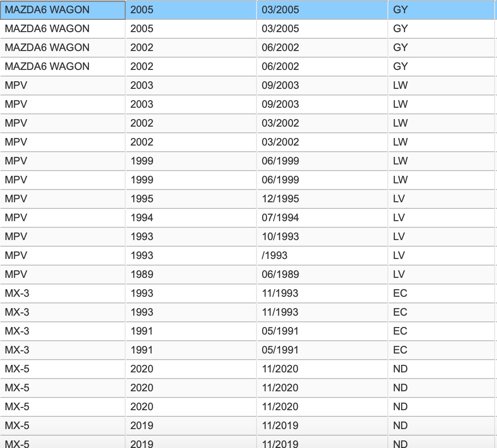Click MPV model in the 06/1989 row
497x448 pixels.
63,275
